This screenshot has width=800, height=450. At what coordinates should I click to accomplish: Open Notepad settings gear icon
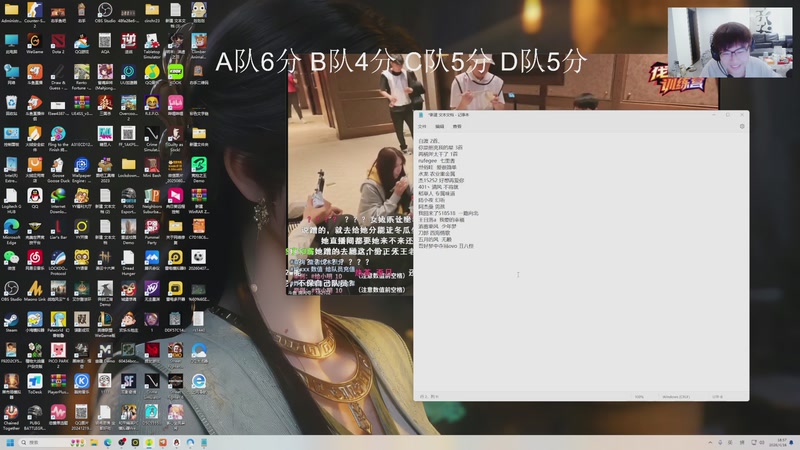(742, 126)
